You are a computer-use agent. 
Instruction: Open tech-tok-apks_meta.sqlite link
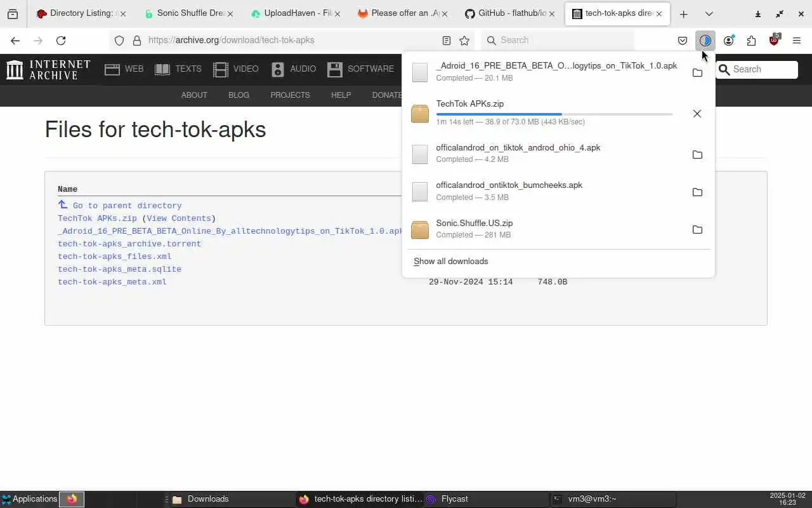[119, 269]
